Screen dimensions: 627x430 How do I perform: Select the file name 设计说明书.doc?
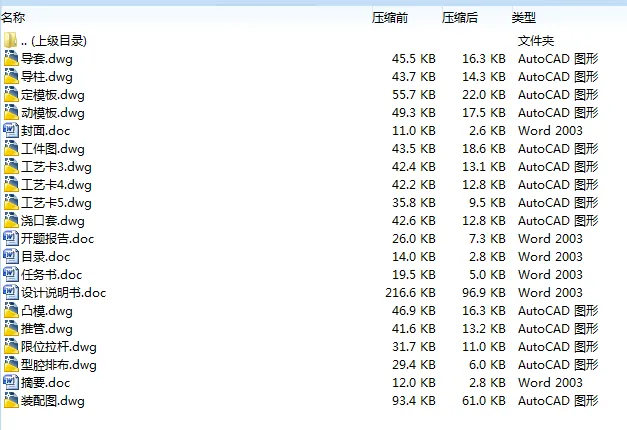[64, 293]
